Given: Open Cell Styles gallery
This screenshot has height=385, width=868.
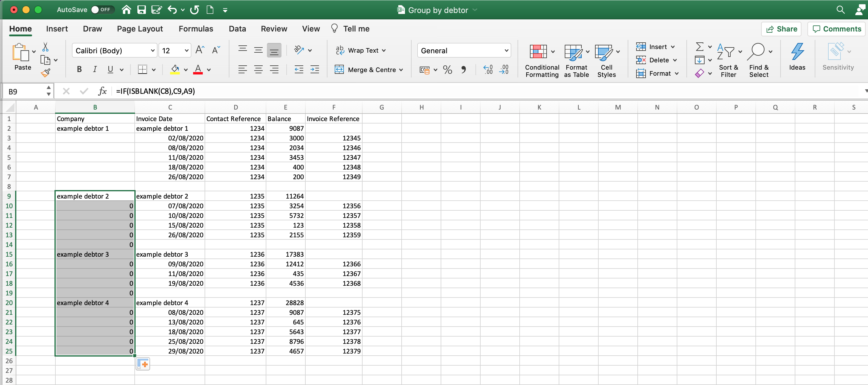Looking at the screenshot, I should point(607,61).
